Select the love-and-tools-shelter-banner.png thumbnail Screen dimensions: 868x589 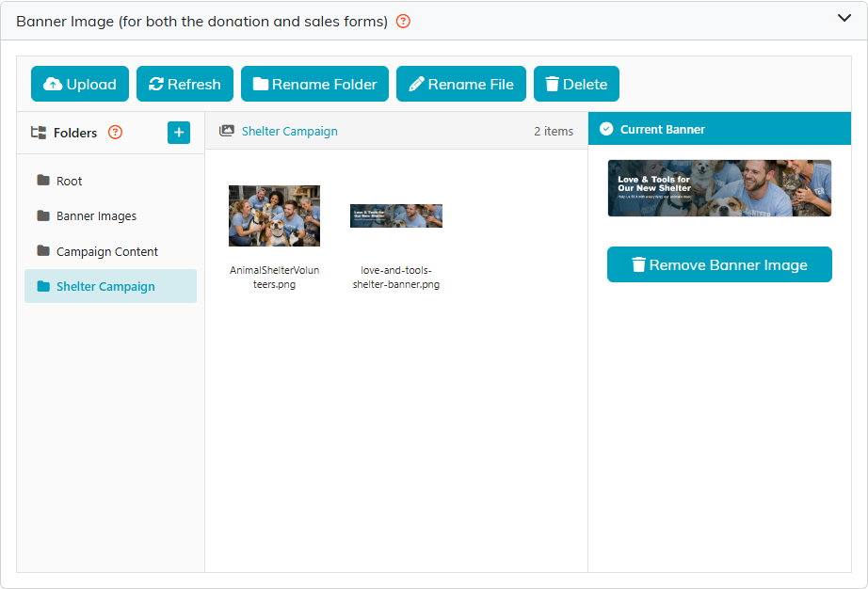coord(396,215)
